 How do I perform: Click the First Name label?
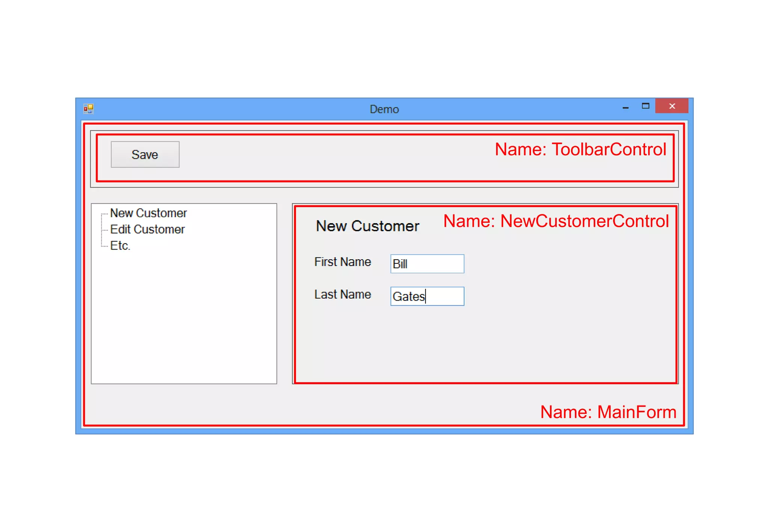coord(342,262)
